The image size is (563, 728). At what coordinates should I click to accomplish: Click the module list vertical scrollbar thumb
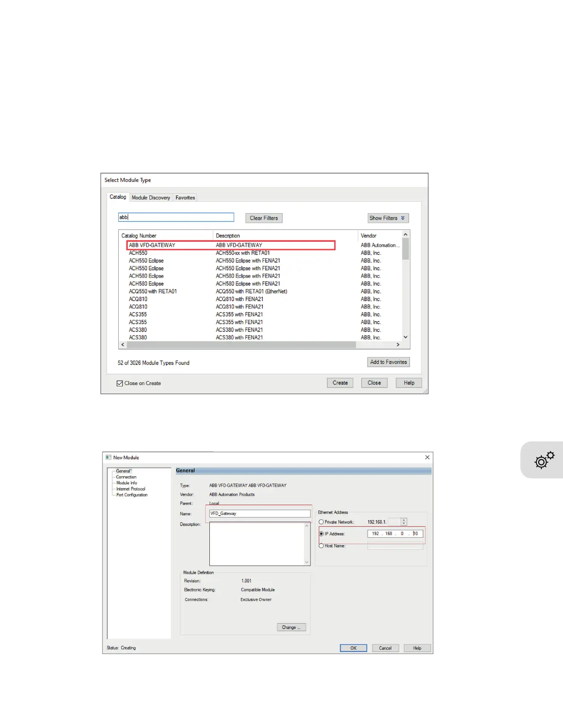point(406,249)
